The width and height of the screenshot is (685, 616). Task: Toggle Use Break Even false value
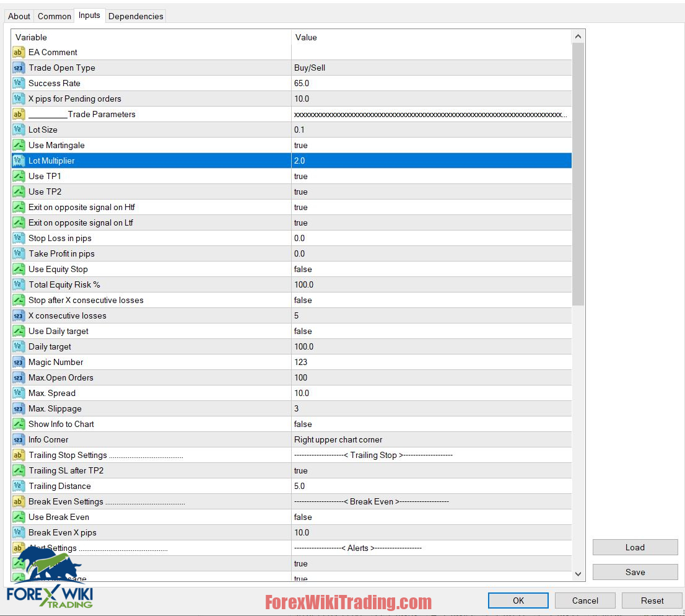coord(431,517)
